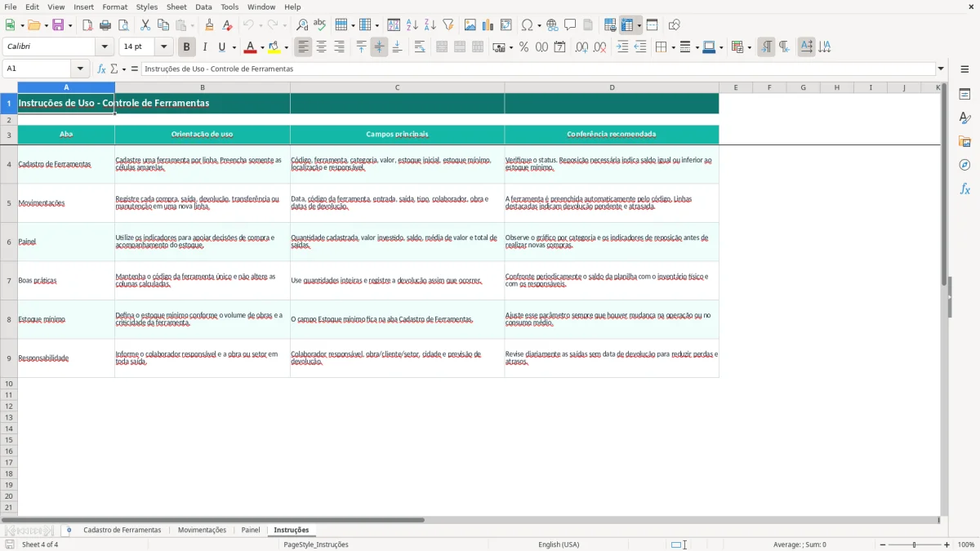
Task: Open the Name Box dropdown arrow
Action: point(81,69)
